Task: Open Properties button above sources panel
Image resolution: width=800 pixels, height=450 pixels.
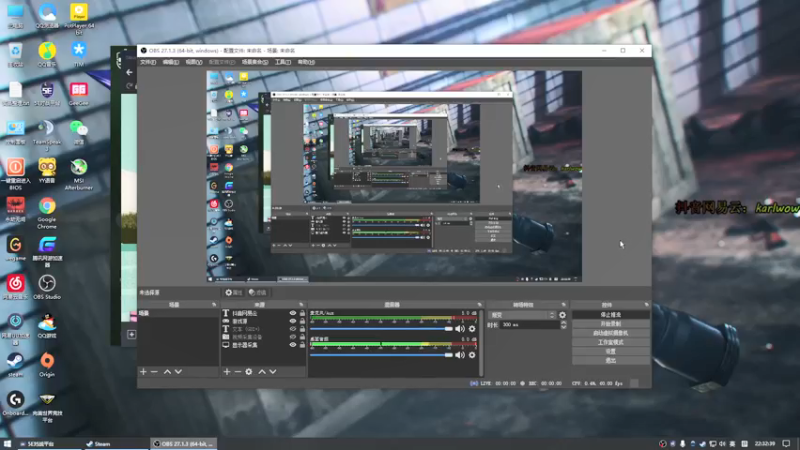Action: click(234, 292)
